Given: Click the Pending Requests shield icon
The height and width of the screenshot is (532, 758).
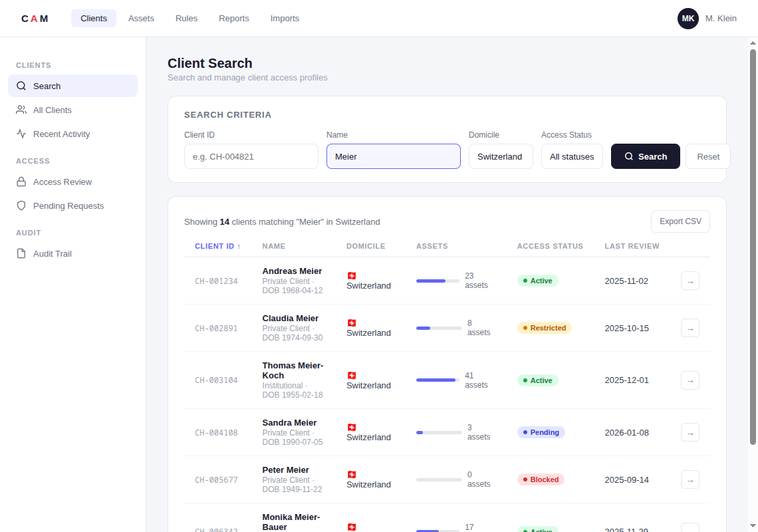Looking at the screenshot, I should pos(21,205).
